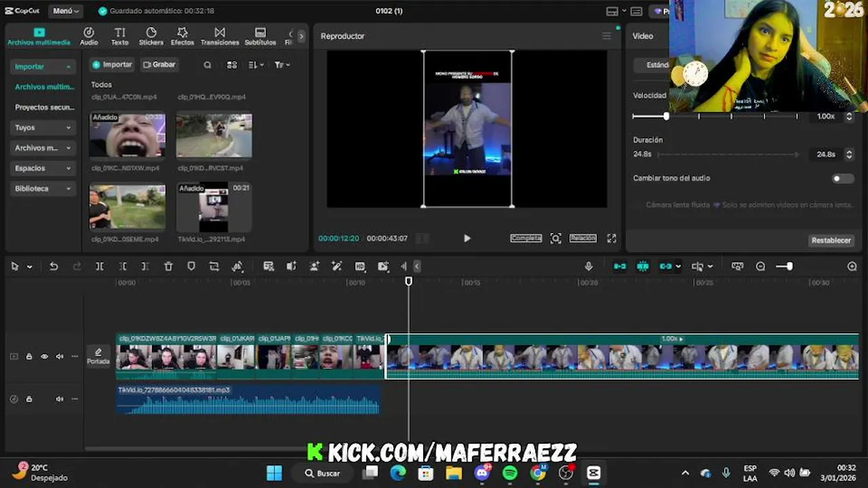868x488 pixels.
Task: Click the Portada cover button
Action: (98, 357)
